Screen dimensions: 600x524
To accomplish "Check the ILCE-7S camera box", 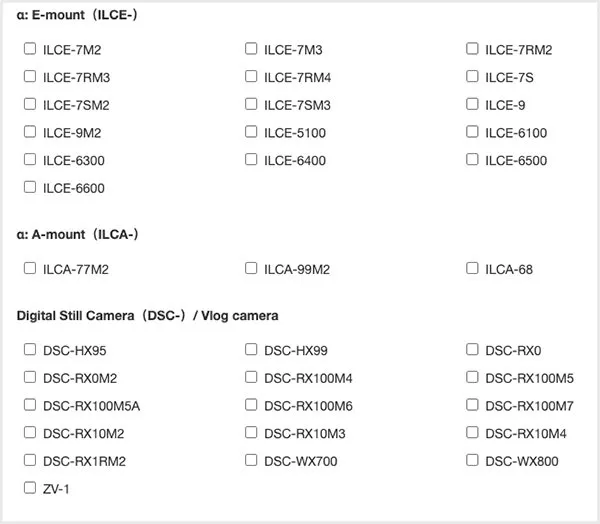I will (x=472, y=77).
